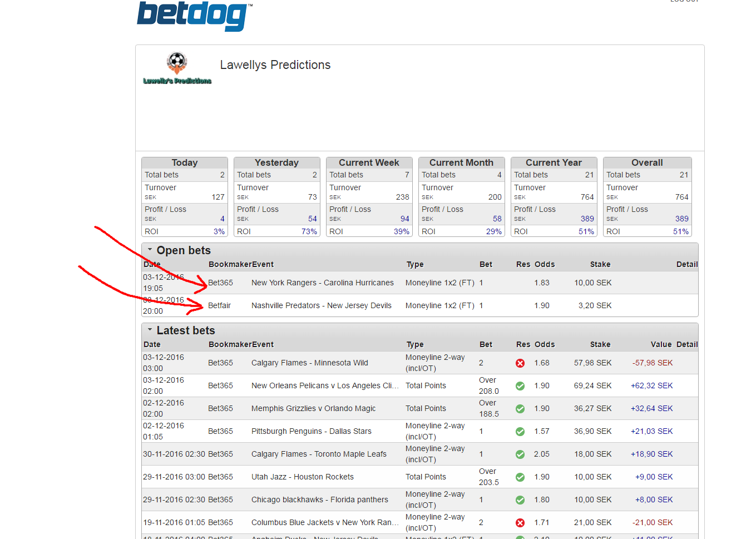Viewport: 756px width, 539px height.
Task: Click the +21,03 SEK value
Action: (x=652, y=431)
